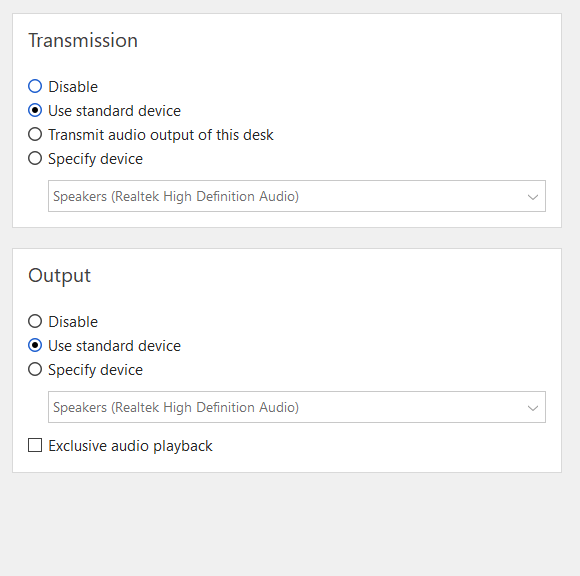Enable Exclusive audio playback checkbox
The width and height of the screenshot is (580, 576).
(x=35, y=445)
